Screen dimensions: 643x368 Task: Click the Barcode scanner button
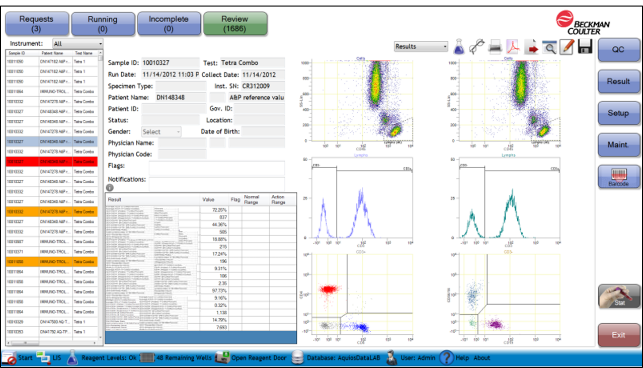point(618,176)
